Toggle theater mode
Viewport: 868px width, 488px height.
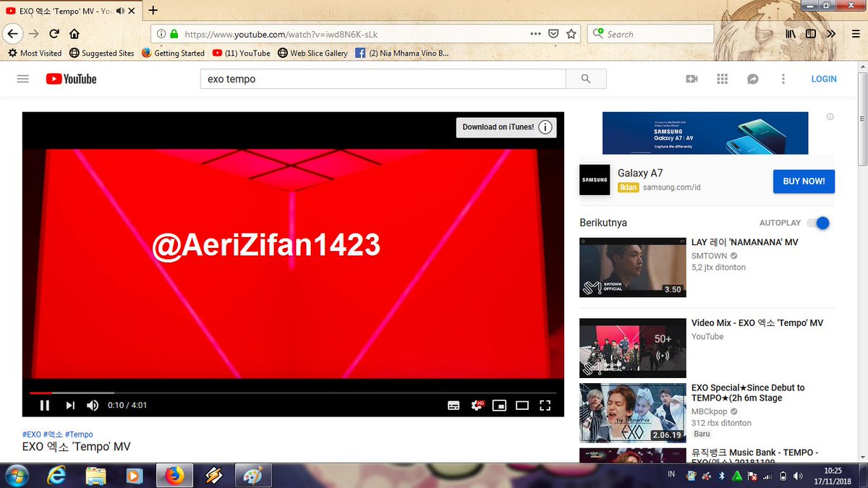point(522,406)
